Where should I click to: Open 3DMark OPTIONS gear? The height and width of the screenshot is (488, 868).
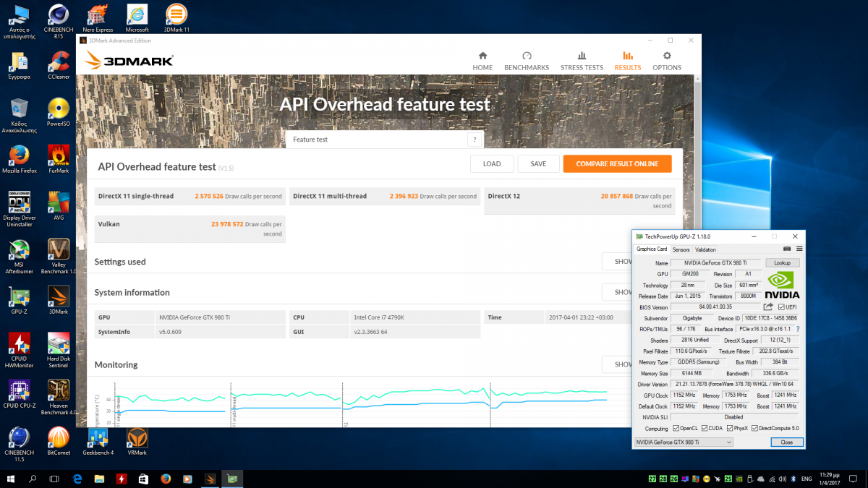tap(667, 61)
